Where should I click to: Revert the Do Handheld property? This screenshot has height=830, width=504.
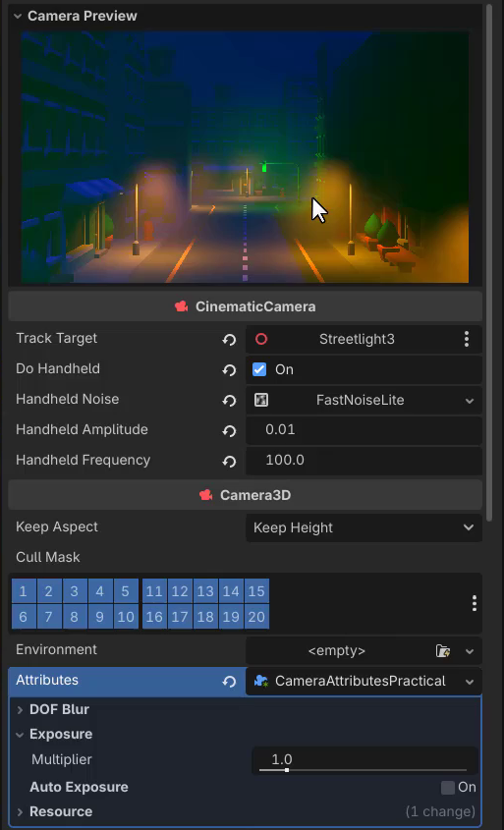pos(229,370)
